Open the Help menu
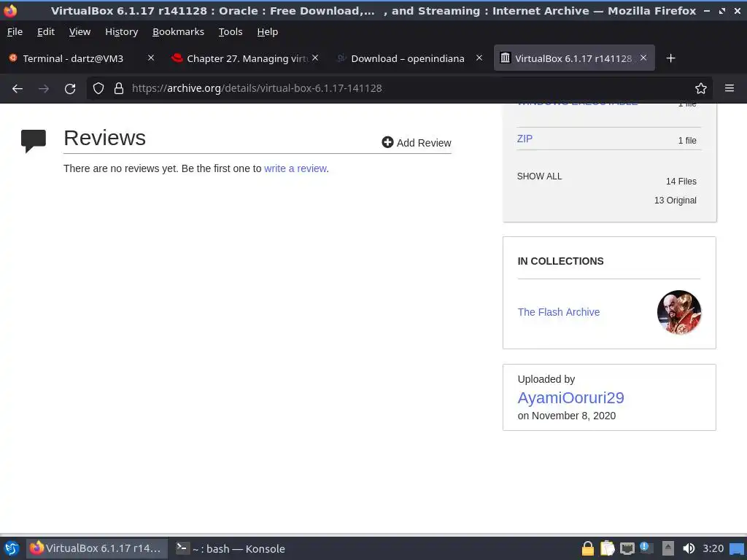Viewport: 747px width, 560px height. pos(267,32)
